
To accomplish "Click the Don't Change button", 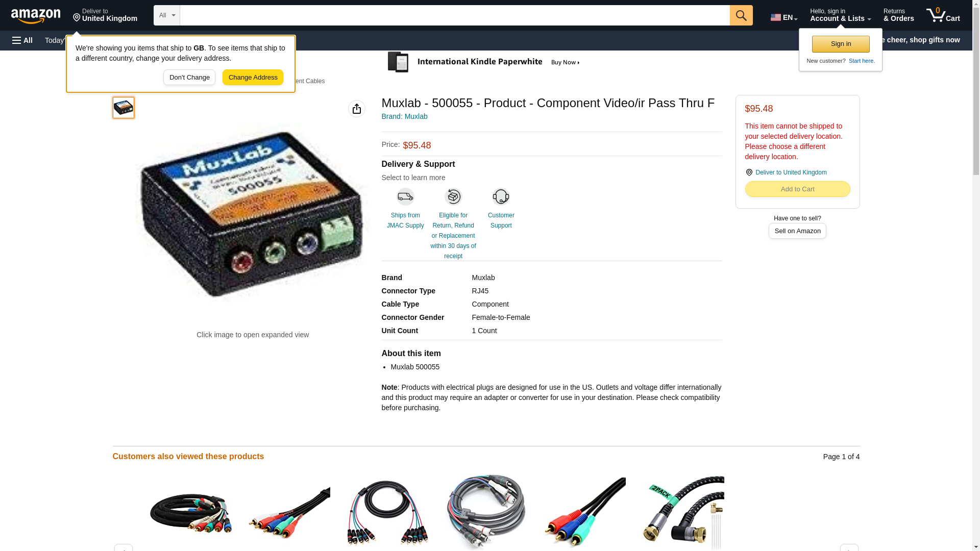I will click(189, 78).
